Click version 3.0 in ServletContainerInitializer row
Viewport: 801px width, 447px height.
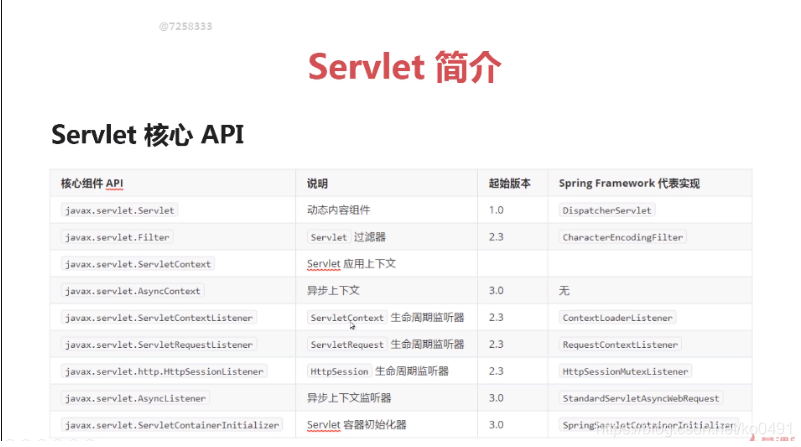pos(496,425)
